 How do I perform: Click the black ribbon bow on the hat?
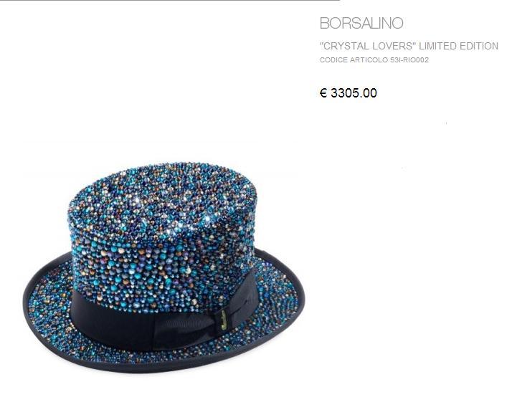coord(196,325)
